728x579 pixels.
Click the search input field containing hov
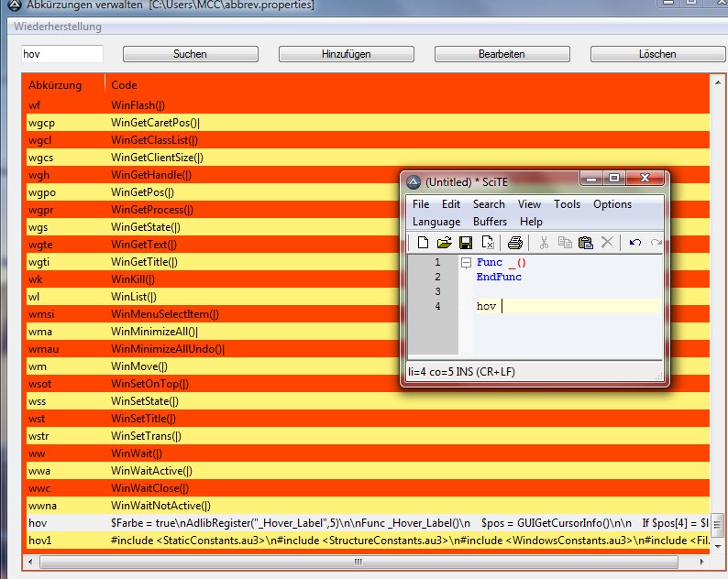(x=62, y=54)
